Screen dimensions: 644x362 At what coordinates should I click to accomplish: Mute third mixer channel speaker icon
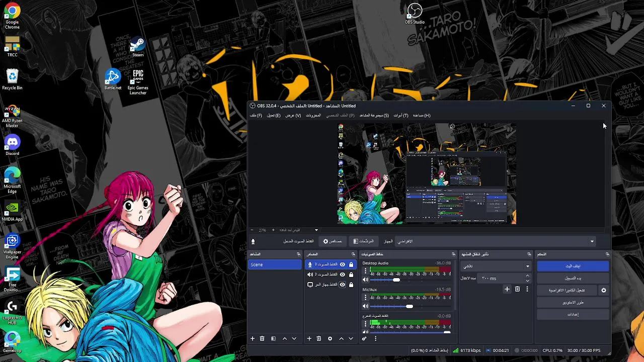click(x=366, y=332)
